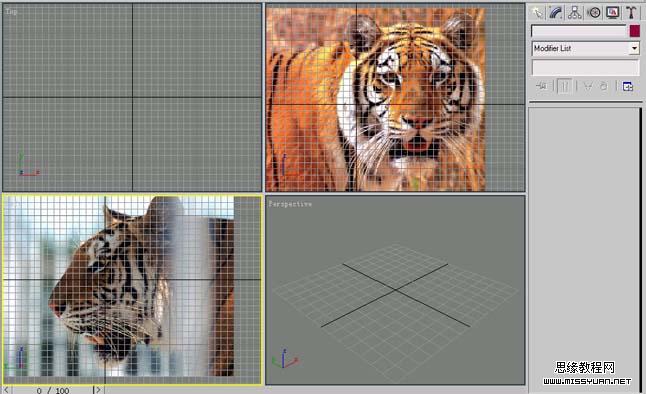Open the Display panel tab
The image size is (646, 394).
click(613, 13)
